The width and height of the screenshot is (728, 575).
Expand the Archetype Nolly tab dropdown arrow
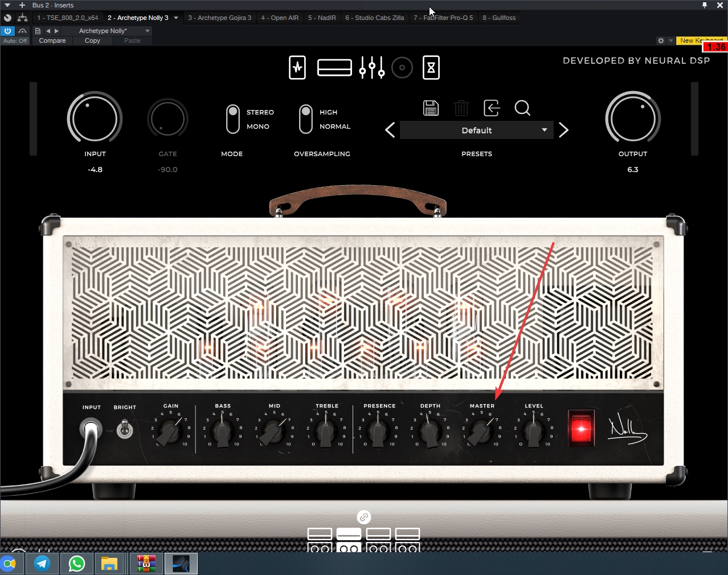click(176, 18)
